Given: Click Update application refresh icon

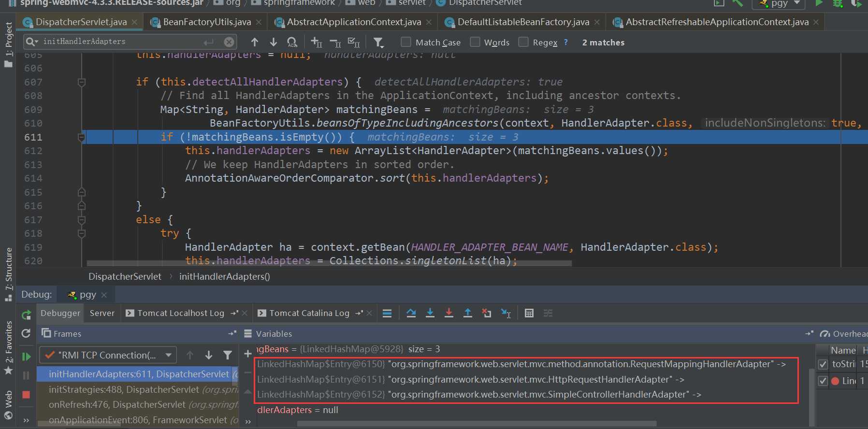Looking at the screenshot, I should [x=26, y=333].
